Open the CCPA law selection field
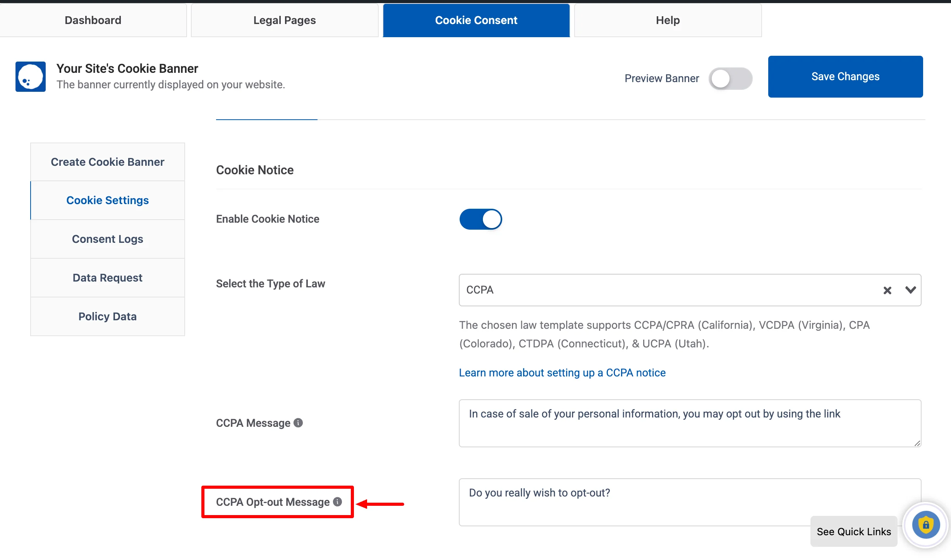 pos(658,290)
